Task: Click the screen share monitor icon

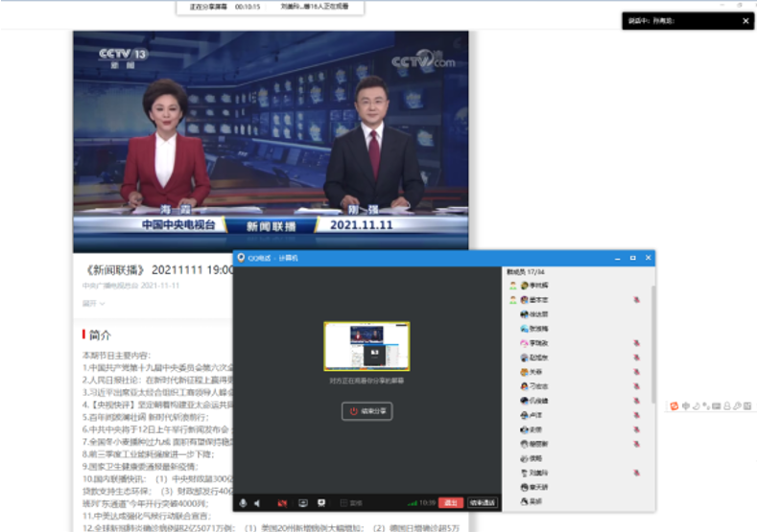Action: coord(303,502)
